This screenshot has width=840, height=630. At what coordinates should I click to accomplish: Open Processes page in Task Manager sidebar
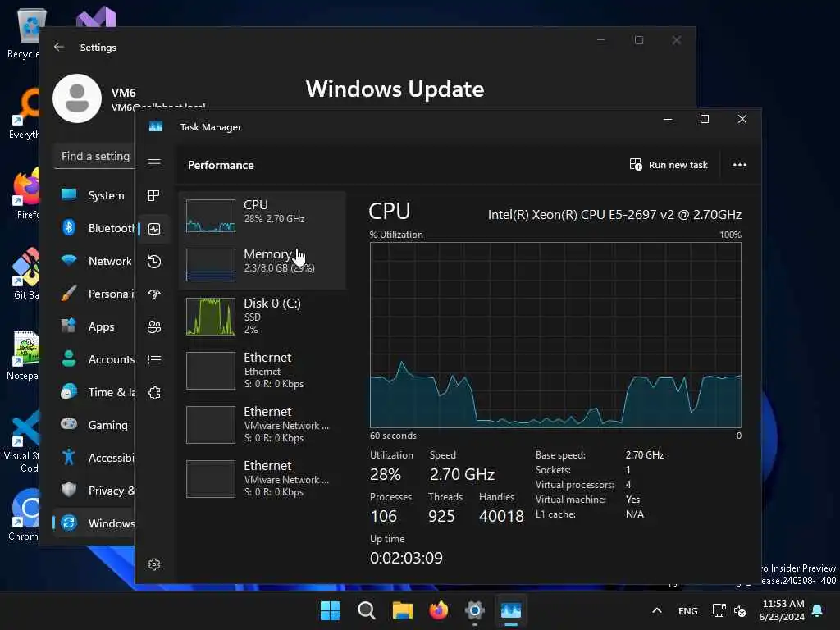(154, 195)
